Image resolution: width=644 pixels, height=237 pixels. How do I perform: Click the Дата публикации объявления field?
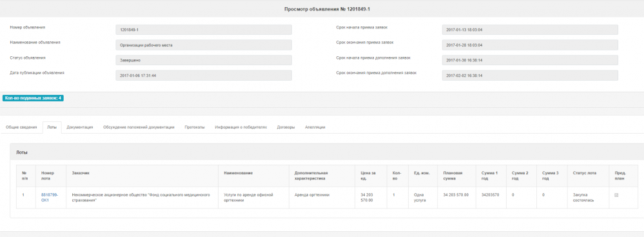click(204, 76)
